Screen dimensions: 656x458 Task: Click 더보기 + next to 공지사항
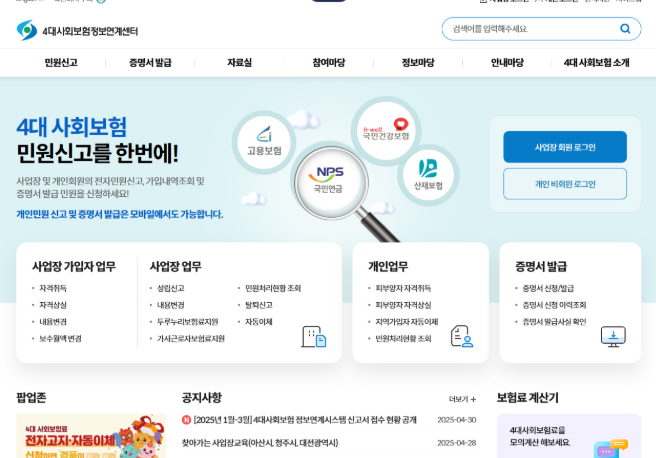click(x=462, y=399)
